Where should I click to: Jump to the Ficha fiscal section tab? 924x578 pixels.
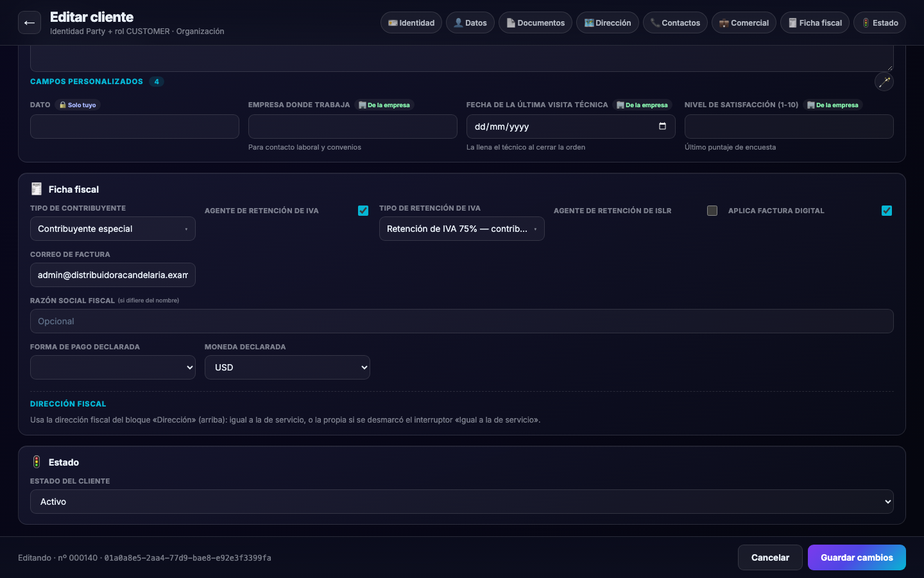point(815,22)
